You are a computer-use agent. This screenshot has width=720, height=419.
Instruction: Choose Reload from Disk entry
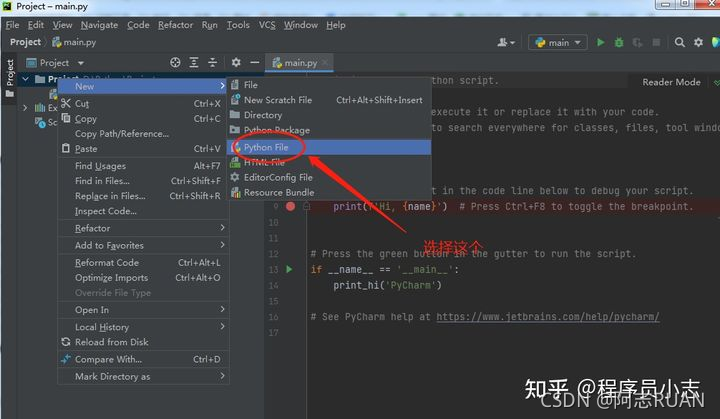[x=142, y=342]
